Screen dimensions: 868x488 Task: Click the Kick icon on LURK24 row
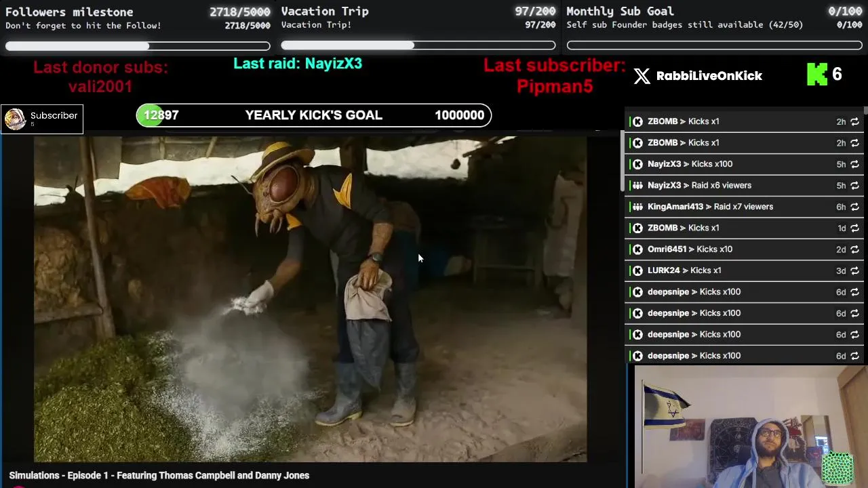pyautogui.click(x=637, y=270)
